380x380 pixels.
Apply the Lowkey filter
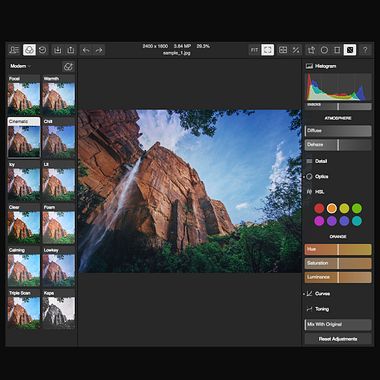click(59, 266)
